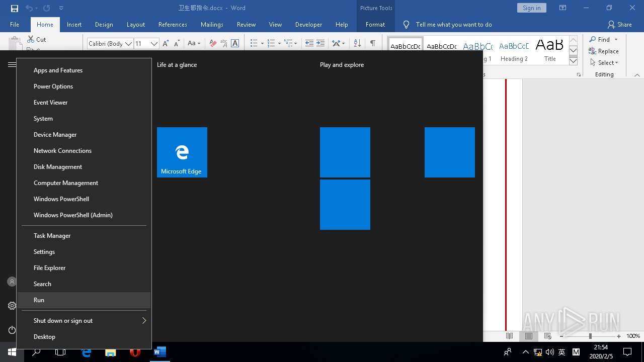Switch to Web Layout view
The height and width of the screenshot is (362, 644).
pyautogui.click(x=547, y=336)
